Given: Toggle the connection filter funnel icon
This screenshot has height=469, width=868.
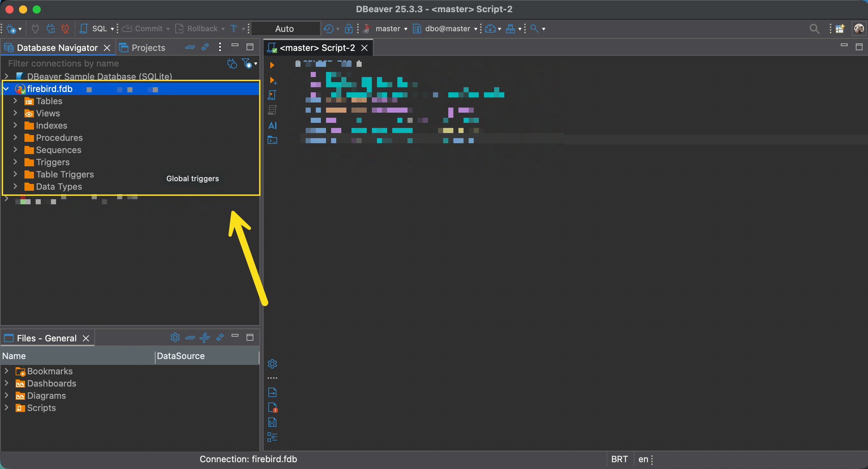Looking at the screenshot, I should (246, 63).
